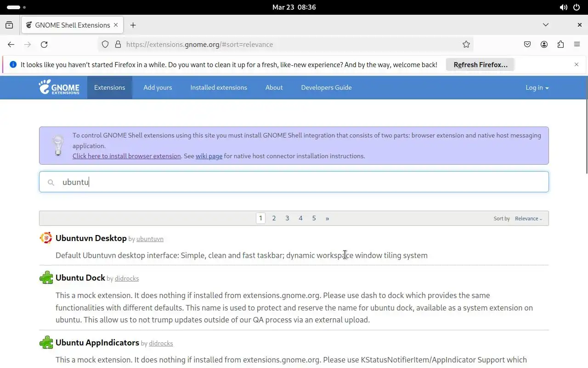Open didrocks link beside Ubuntu AppIndicators

161,343
